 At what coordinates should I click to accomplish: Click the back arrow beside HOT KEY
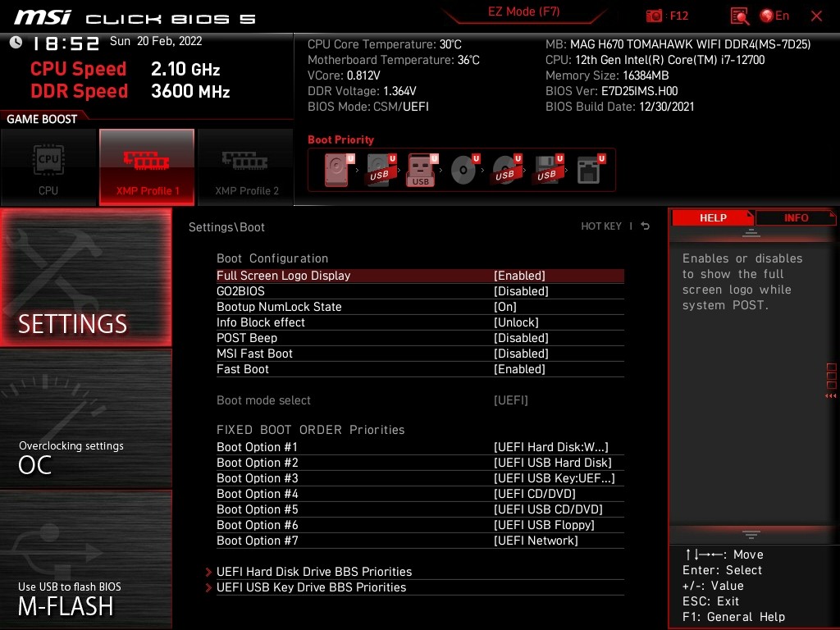646,226
